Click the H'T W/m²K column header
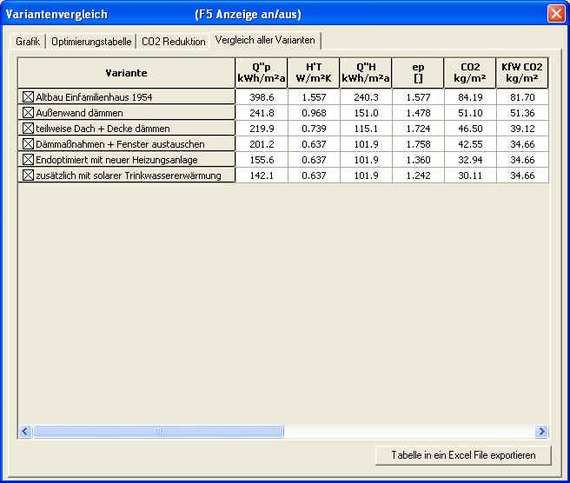The height and width of the screenshot is (483, 570). click(x=314, y=73)
